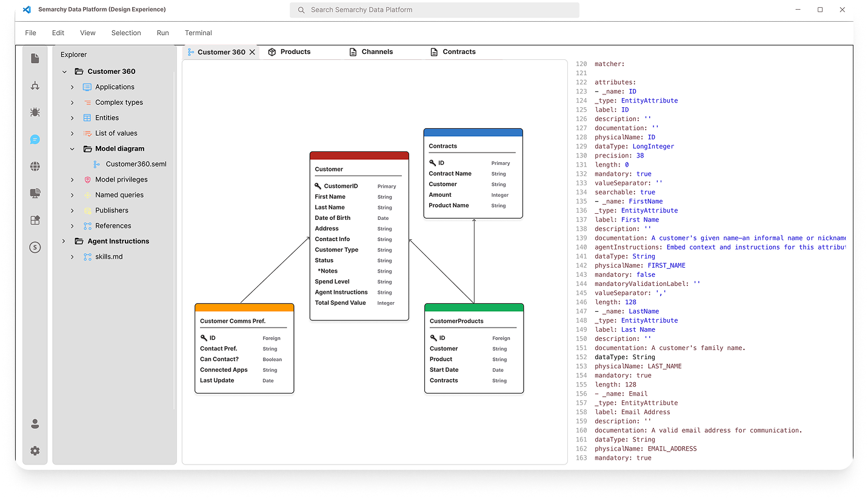Open the debug bug icon in activity bar

(x=35, y=112)
